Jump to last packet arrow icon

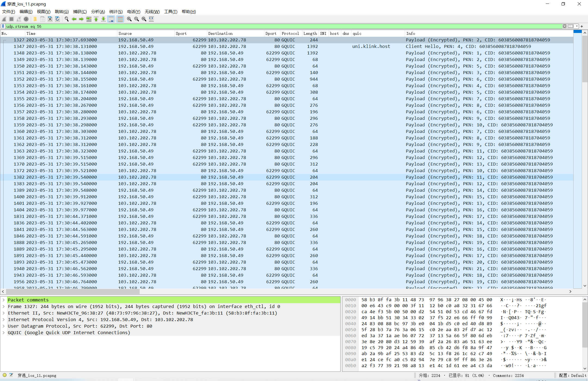point(103,19)
